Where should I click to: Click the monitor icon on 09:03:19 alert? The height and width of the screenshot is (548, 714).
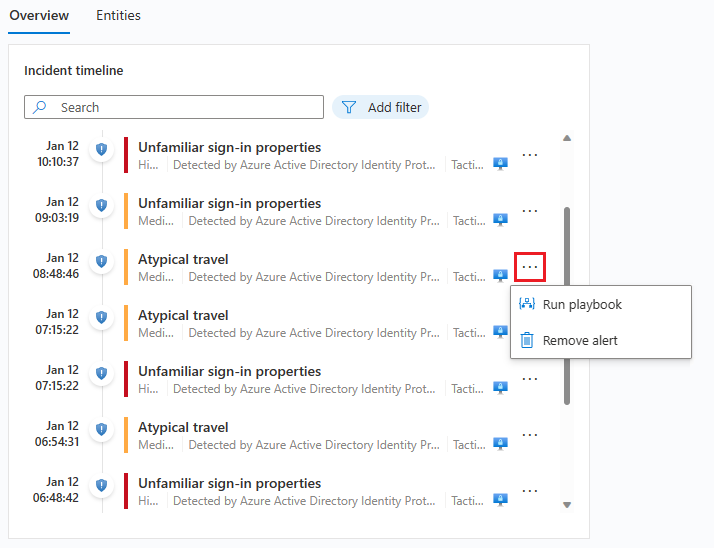[x=500, y=220]
